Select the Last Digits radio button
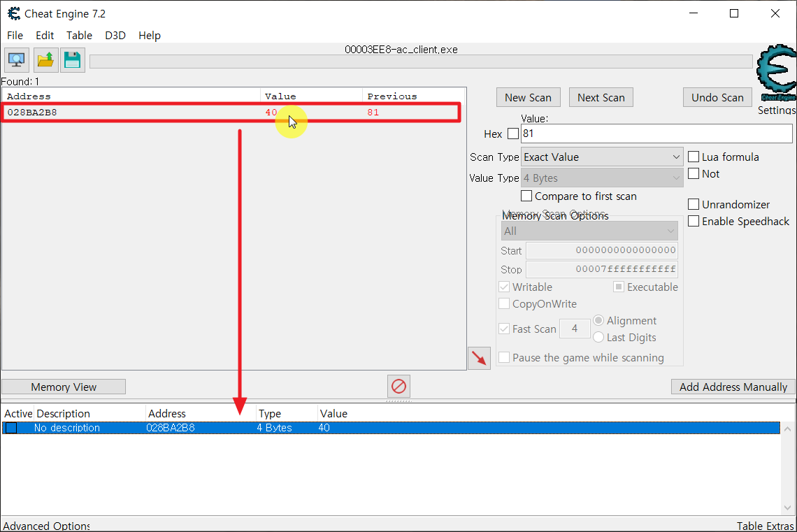Viewport: 797px width, 532px height. [598, 337]
